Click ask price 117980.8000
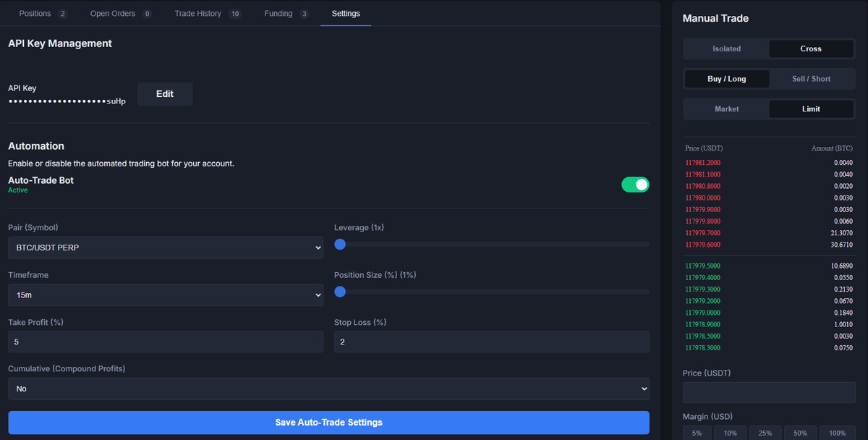Image resolution: width=868 pixels, height=440 pixels. coord(702,186)
